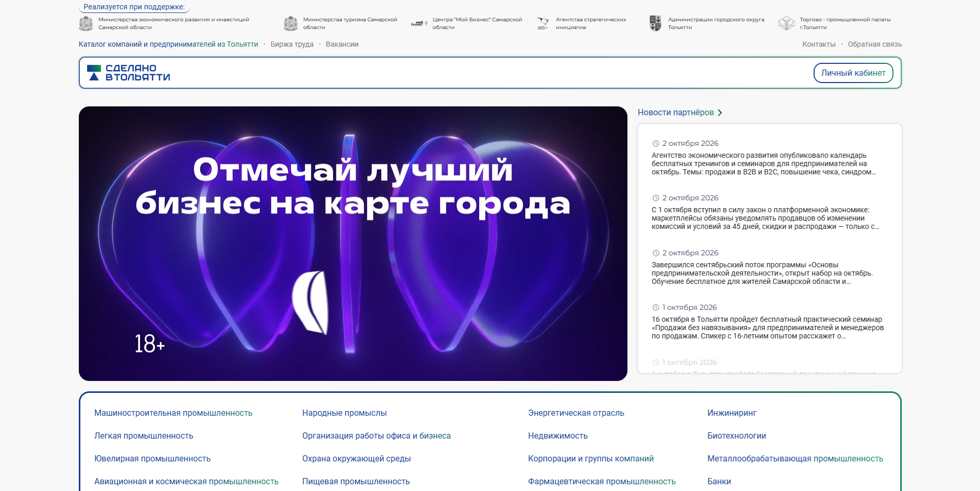Open Пищевая промышленность category
This screenshot has width=980, height=491.
(x=356, y=482)
